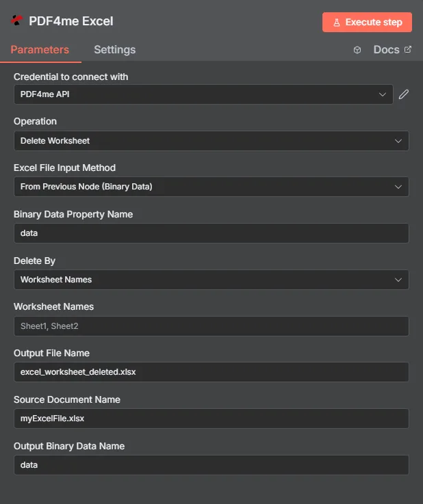This screenshot has height=504, width=423.
Task: Click the 'Source Document Name' label
Action: 67,399
